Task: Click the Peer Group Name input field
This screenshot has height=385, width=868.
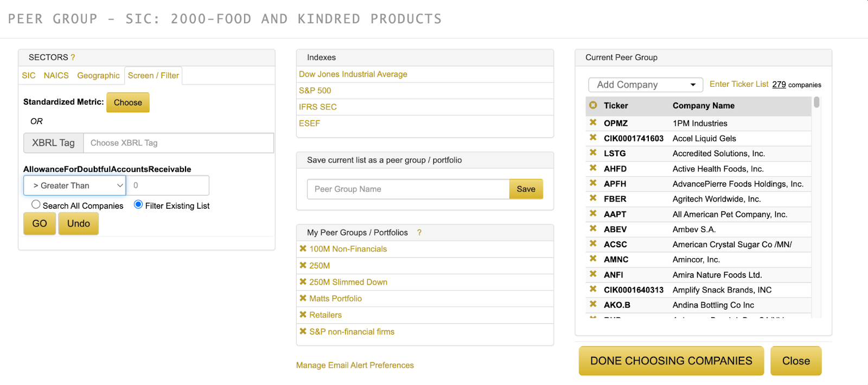Action: tap(408, 189)
